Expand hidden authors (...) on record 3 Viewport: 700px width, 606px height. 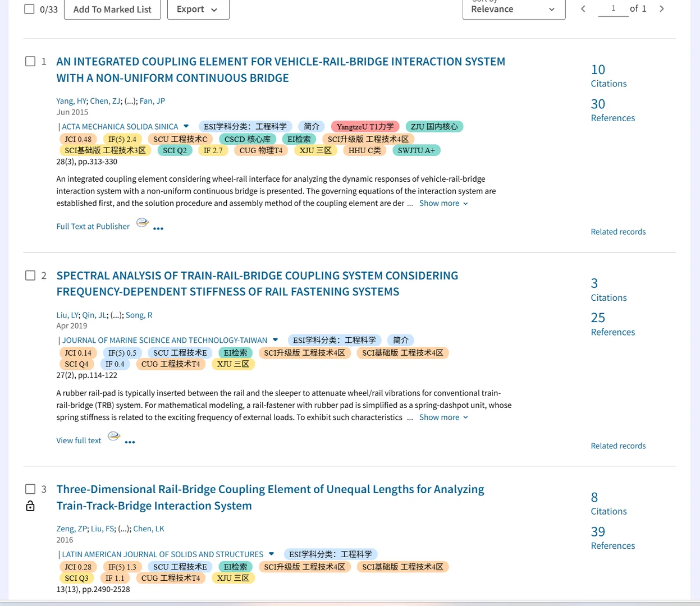tap(123, 529)
